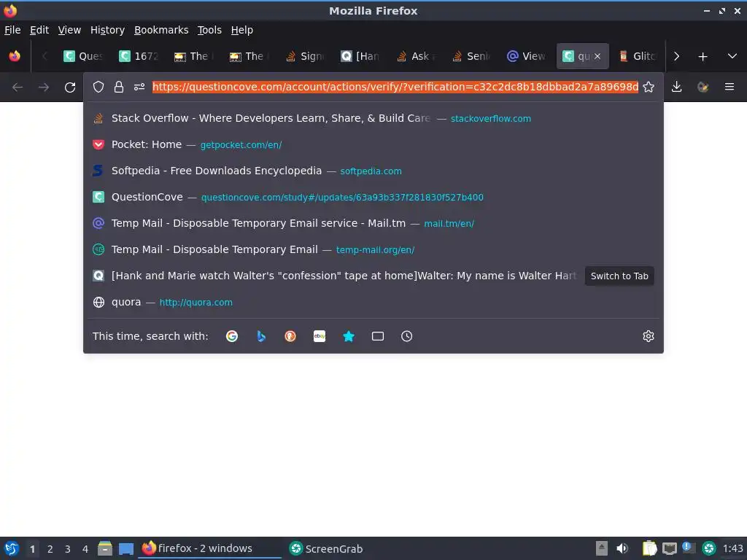
Task: Switch to the 'Seni' tab
Action: pos(471,56)
